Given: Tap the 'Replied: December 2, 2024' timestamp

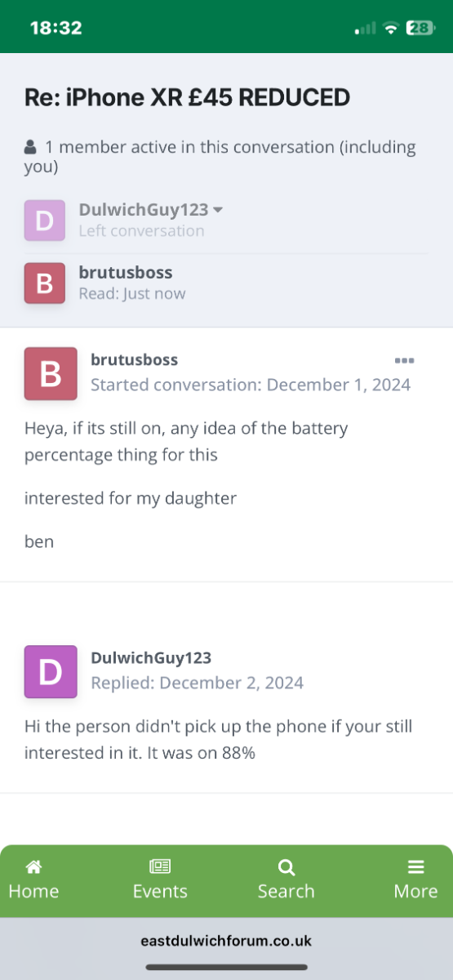Looking at the screenshot, I should click(197, 683).
